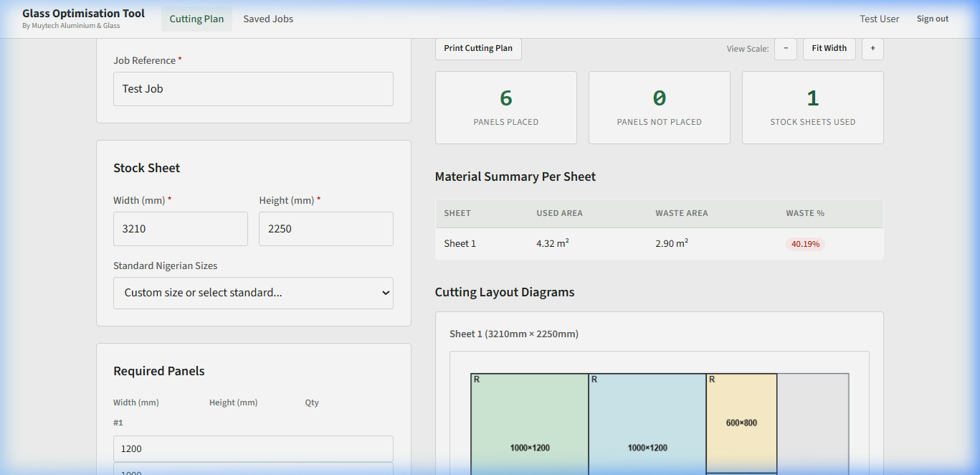Click the green 1000×1200 panel in diagram
980x475 pixels.
pyautogui.click(x=530, y=424)
